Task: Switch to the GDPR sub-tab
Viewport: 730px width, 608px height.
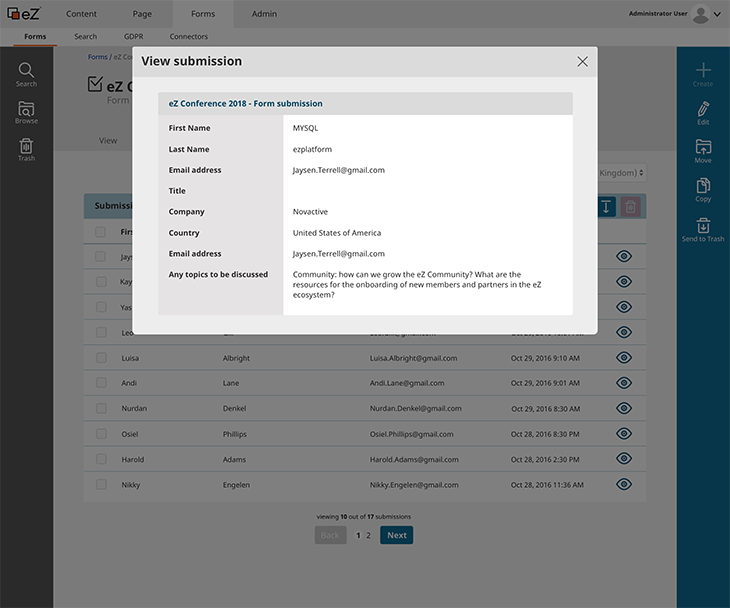Action: pos(134,36)
